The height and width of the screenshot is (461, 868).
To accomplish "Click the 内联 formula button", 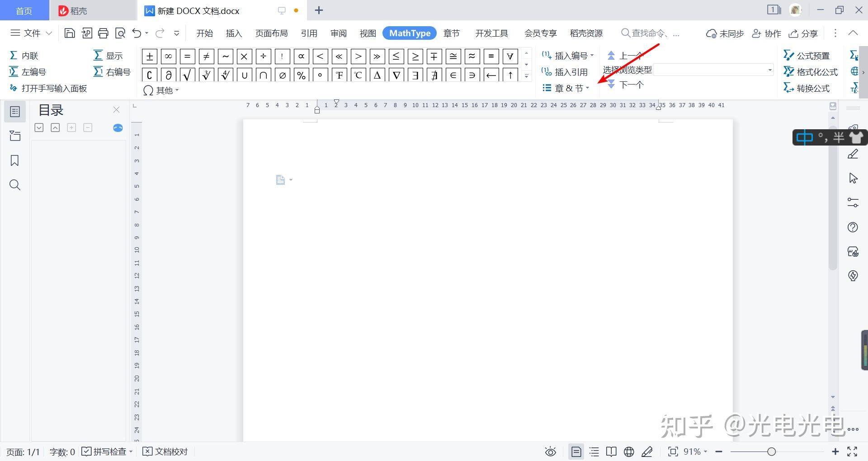I will coord(24,56).
